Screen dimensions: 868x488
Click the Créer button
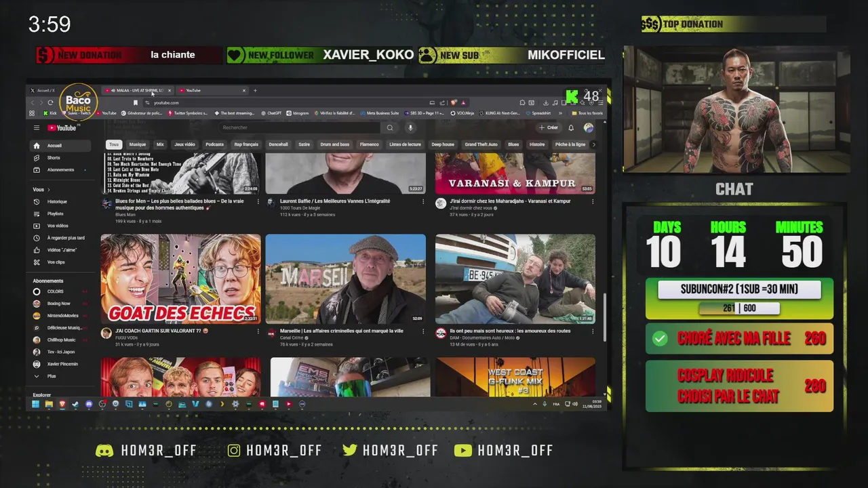[x=548, y=127]
